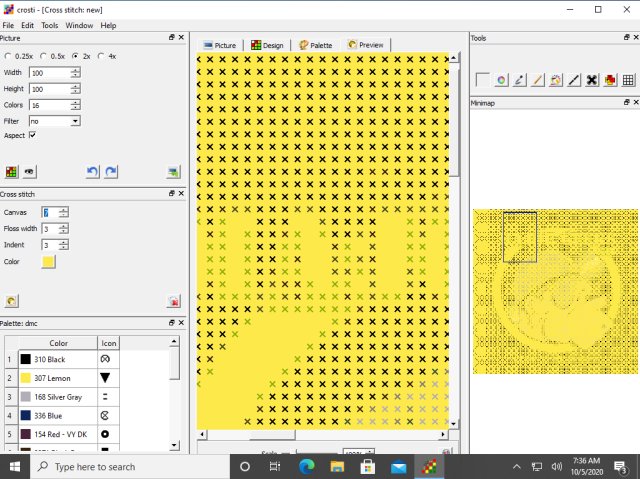Click the blue undo arrow

(93, 172)
